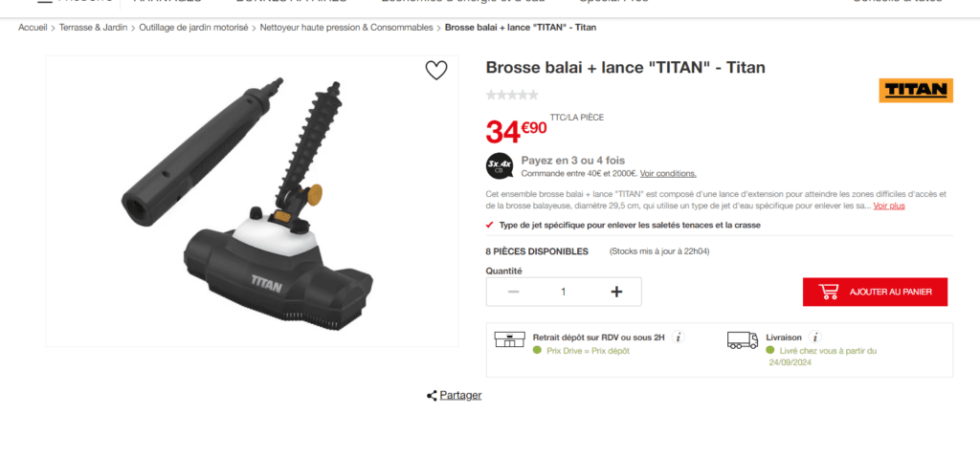Screen dimensions: 980x457
Task: Add product to wishlist with heart icon
Action: [436, 71]
